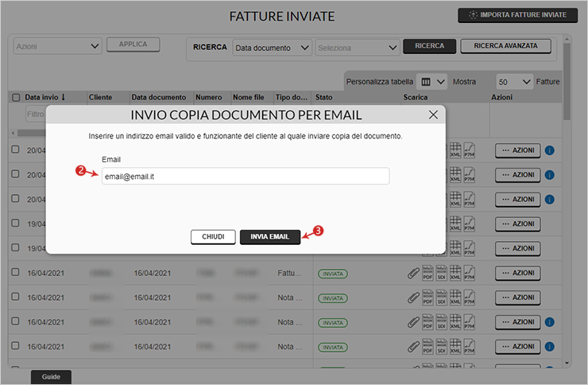Click the Data invio sort arrow

63,97
